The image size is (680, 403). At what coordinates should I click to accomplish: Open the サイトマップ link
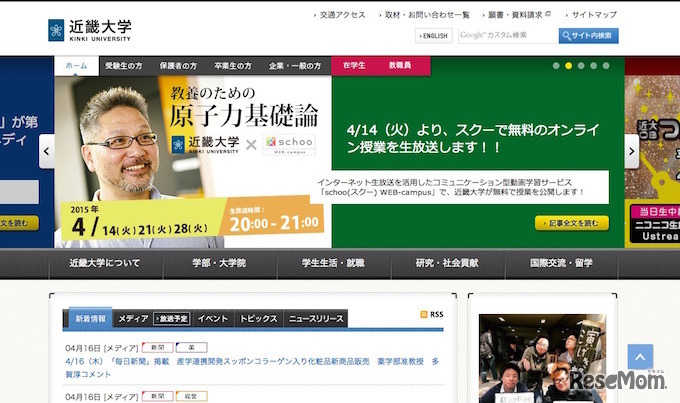(x=592, y=15)
